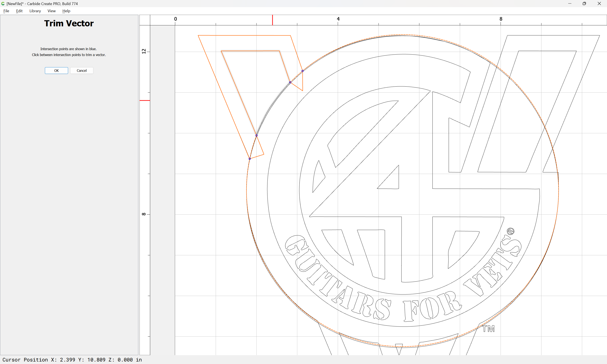Click the Carbide Create icon in the title bar
The image size is (607, 364).
(3, 4)
